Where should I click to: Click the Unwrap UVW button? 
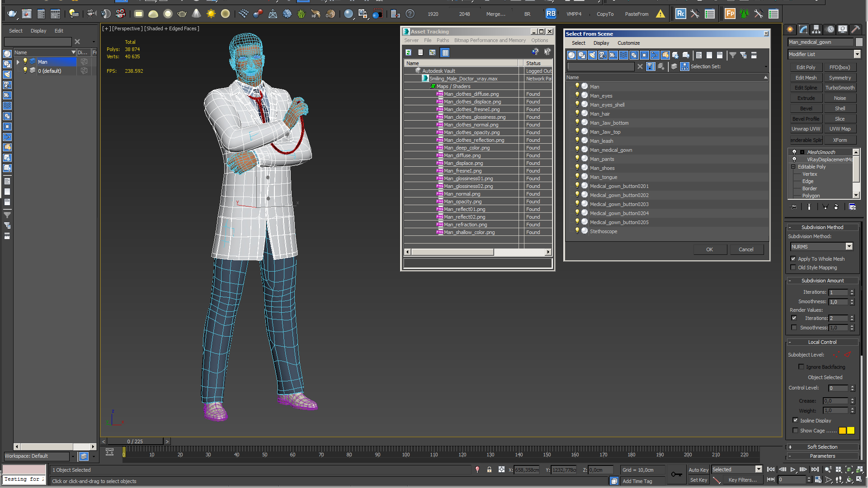(806, 129)
